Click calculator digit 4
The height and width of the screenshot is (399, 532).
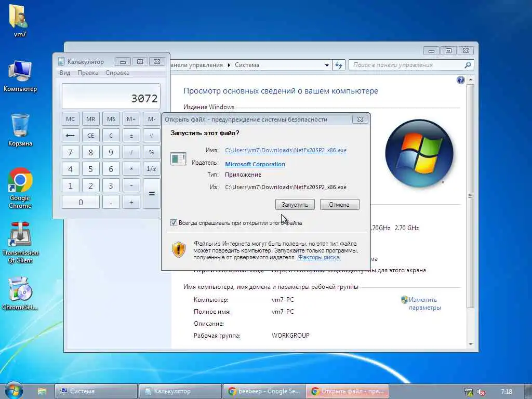point(71,169)
